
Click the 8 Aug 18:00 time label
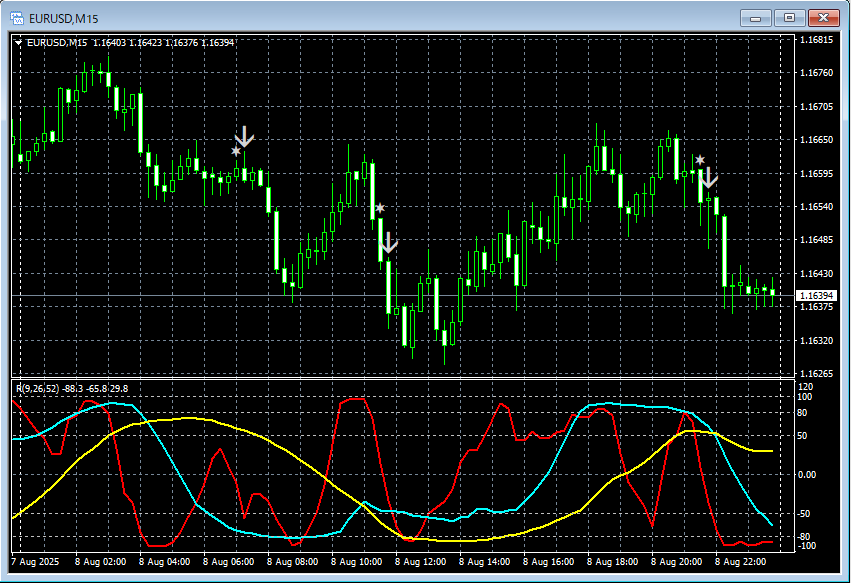tap(613, 561)
